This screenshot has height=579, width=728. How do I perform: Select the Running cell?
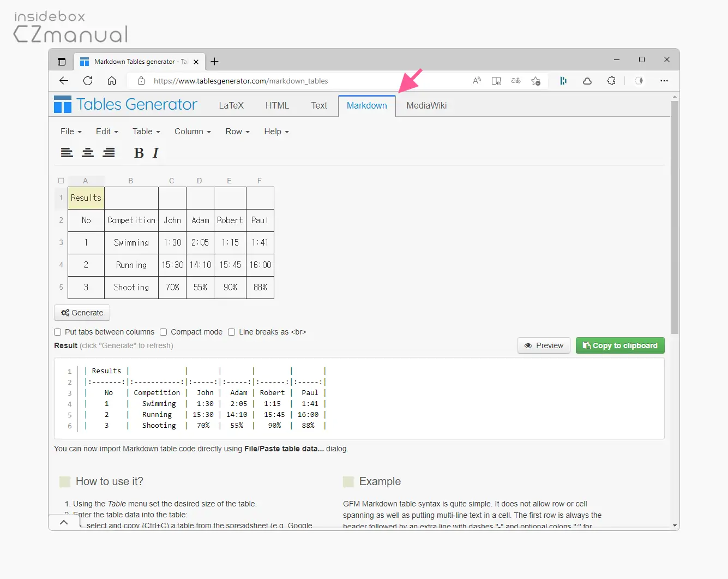pos(131,265)
